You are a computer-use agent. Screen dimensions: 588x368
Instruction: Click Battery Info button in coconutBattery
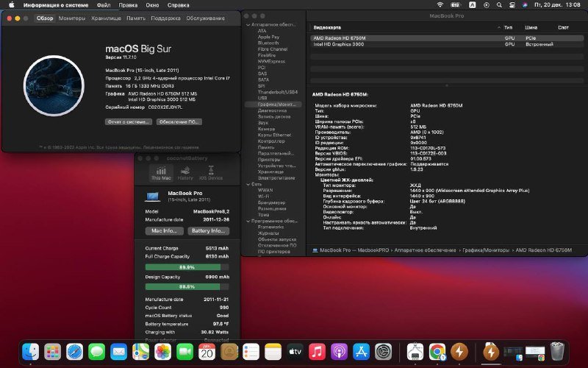click(x=208, y=230)
